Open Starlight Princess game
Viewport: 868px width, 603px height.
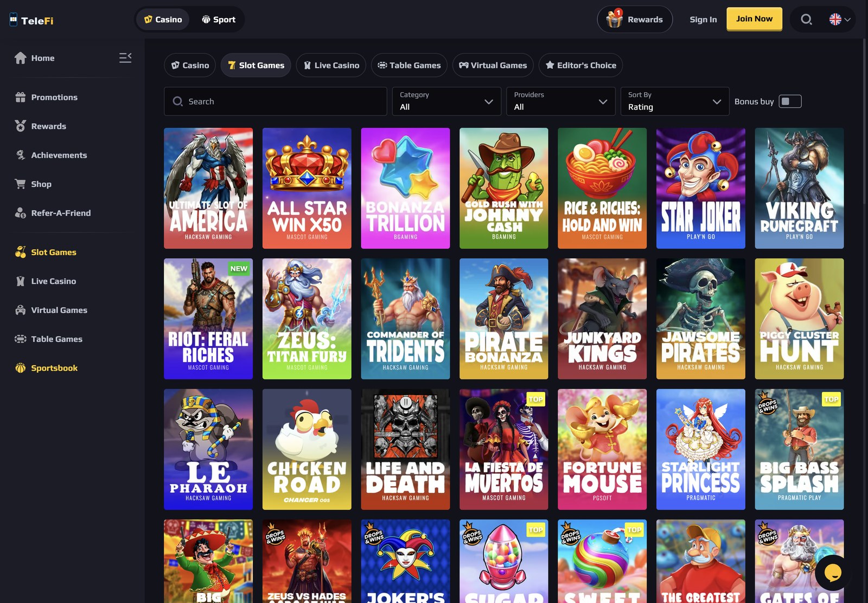(701, 449)
